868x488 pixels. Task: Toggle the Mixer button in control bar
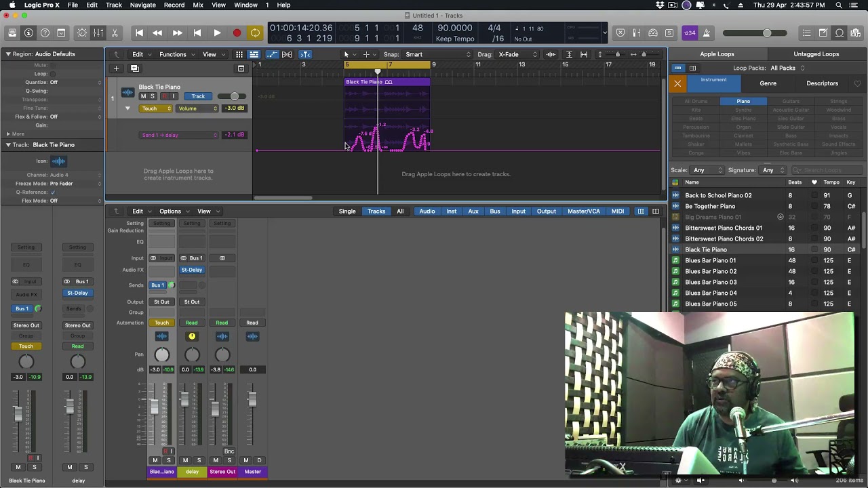[x=98, y=33]
